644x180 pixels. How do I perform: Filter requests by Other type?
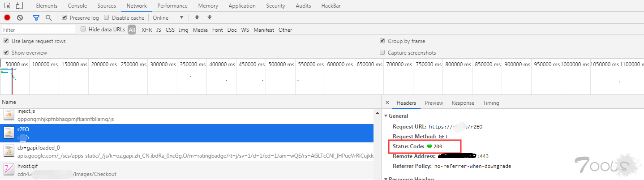click(285, 30)
